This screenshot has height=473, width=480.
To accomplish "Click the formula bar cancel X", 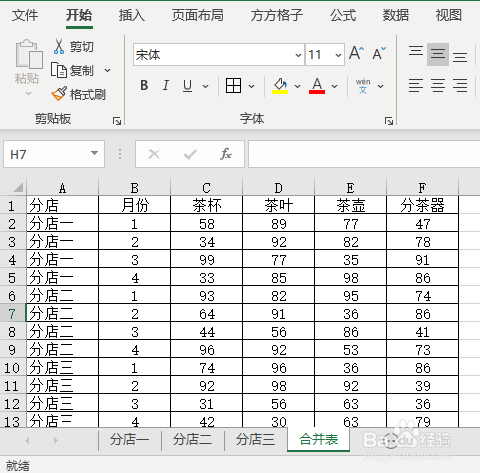I will 154,154.
